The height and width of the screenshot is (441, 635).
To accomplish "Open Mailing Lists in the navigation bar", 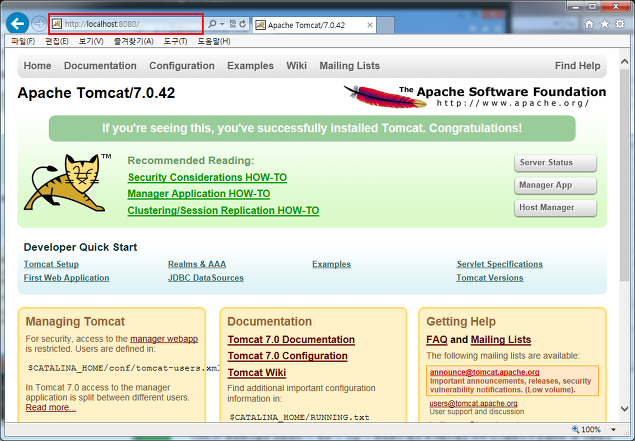I will click(349, 66).
